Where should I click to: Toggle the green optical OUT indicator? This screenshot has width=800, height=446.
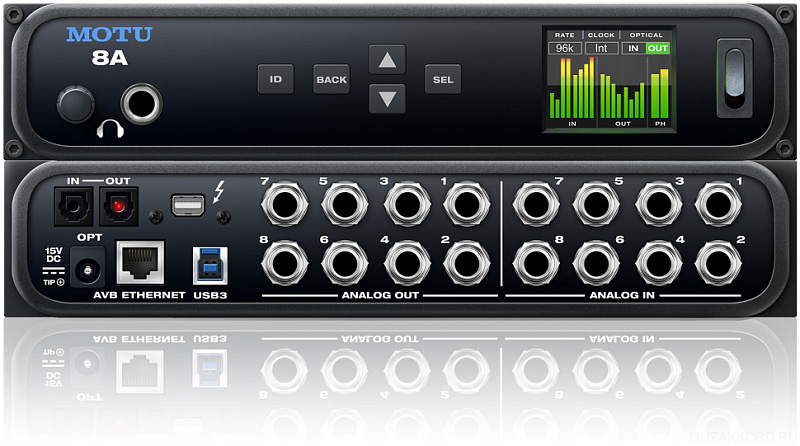pos(657,47)
